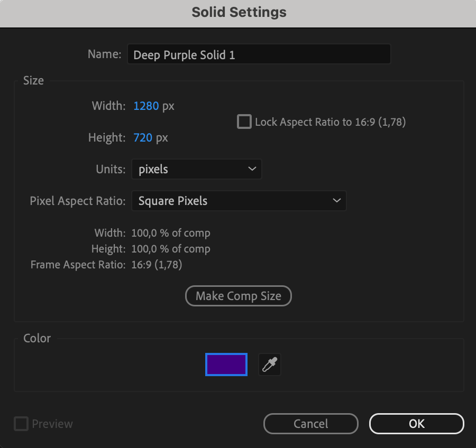Click the Lock Aspect Ratio label text
This screenshot has width=476, height=448.
330,122
